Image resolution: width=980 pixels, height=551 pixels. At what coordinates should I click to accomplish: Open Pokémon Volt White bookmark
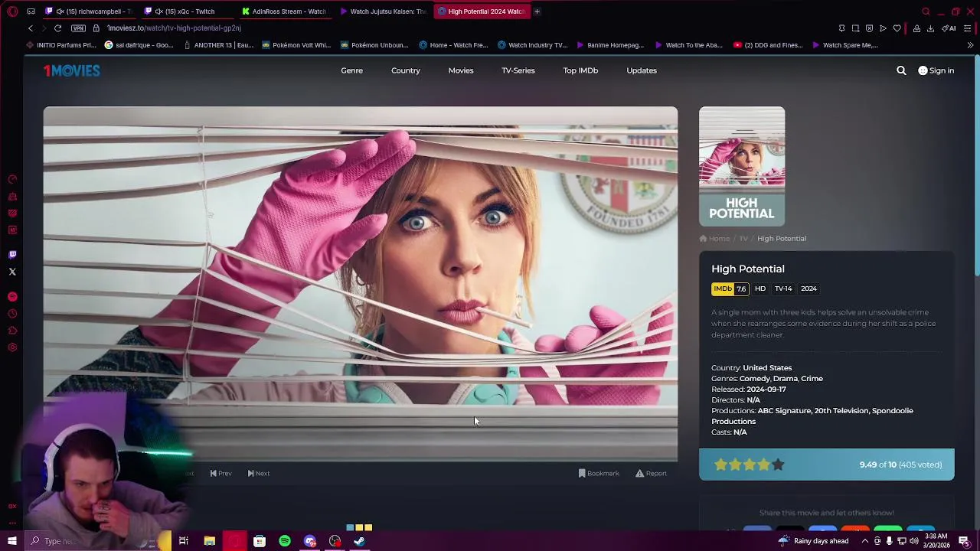[296, 45]
